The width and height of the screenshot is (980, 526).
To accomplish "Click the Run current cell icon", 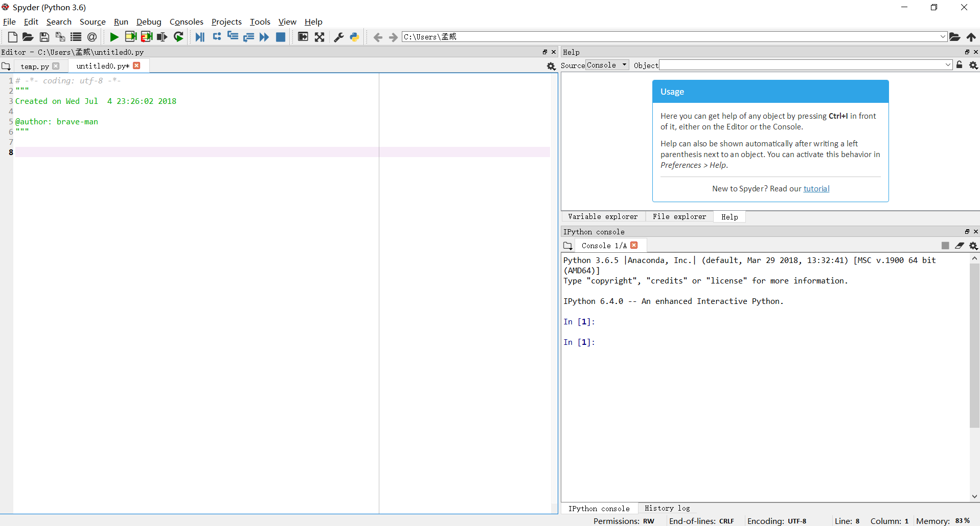I will click(x=131, y=37).
